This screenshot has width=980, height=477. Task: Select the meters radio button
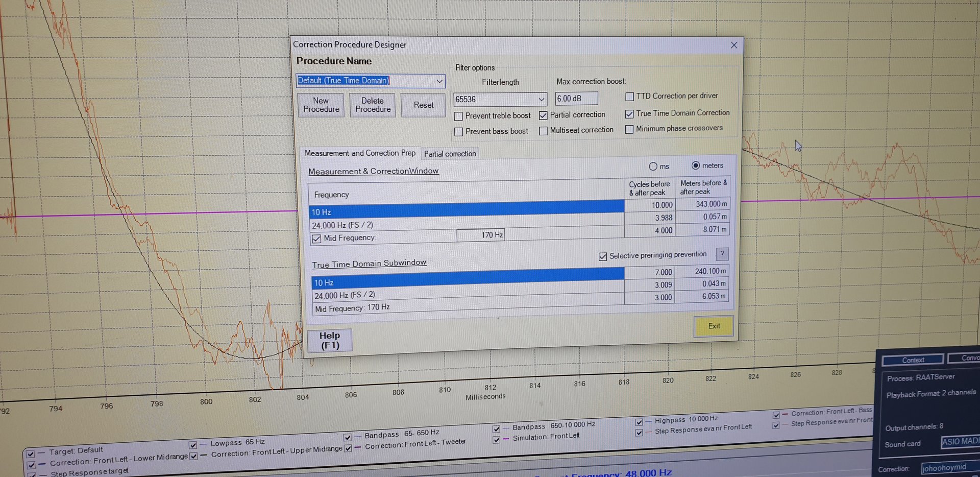(x=695, y=165)
